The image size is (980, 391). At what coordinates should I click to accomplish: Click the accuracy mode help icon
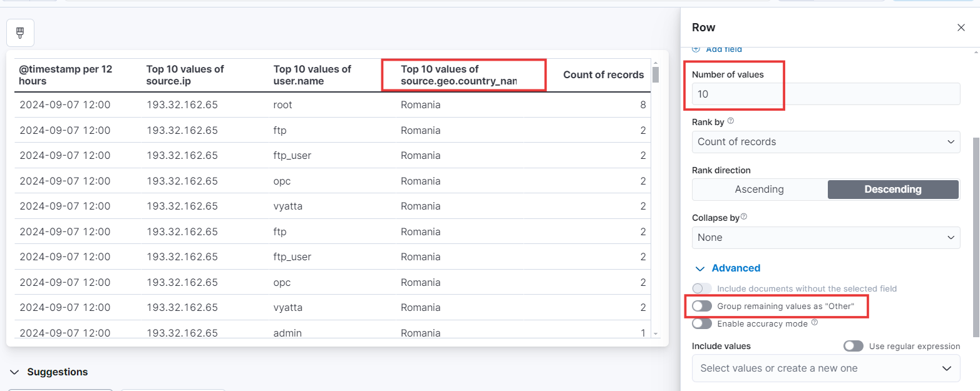coord(815,323)
